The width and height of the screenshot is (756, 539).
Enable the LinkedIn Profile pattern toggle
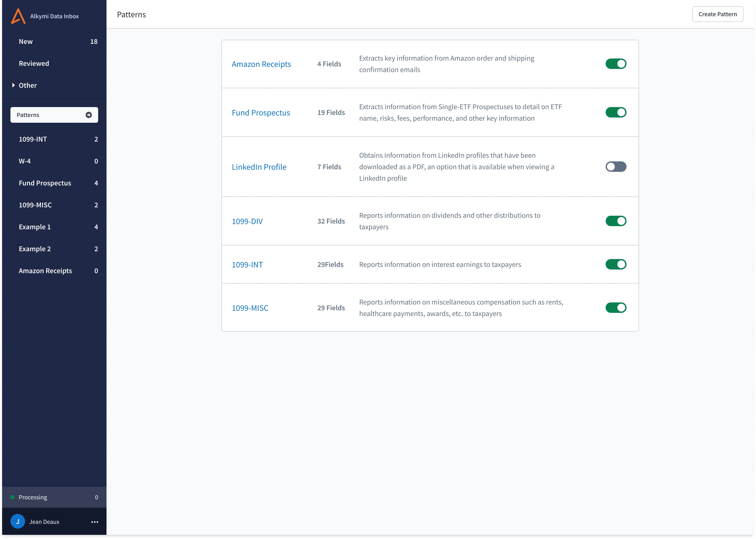point(616,167)
